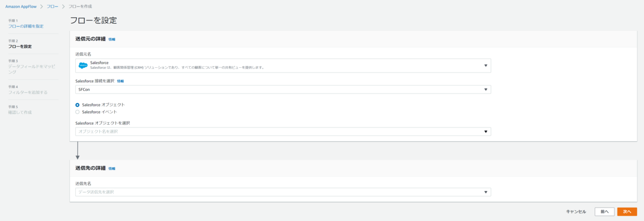The image size is (644, 221).
Task: Go to step 1 フローの詳細を指定
Action: coord(26,26)
